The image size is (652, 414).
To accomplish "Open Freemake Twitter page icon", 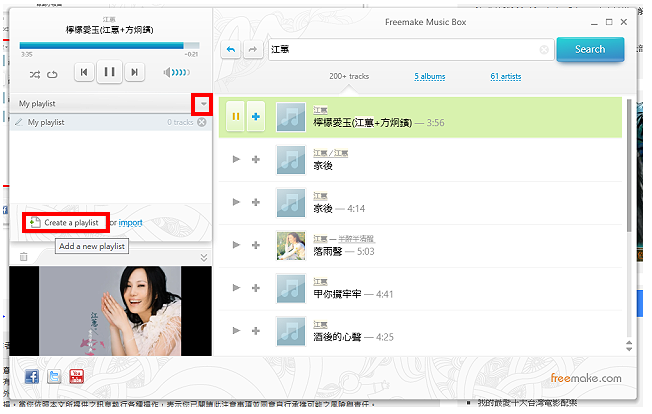I will pos(54,377).
